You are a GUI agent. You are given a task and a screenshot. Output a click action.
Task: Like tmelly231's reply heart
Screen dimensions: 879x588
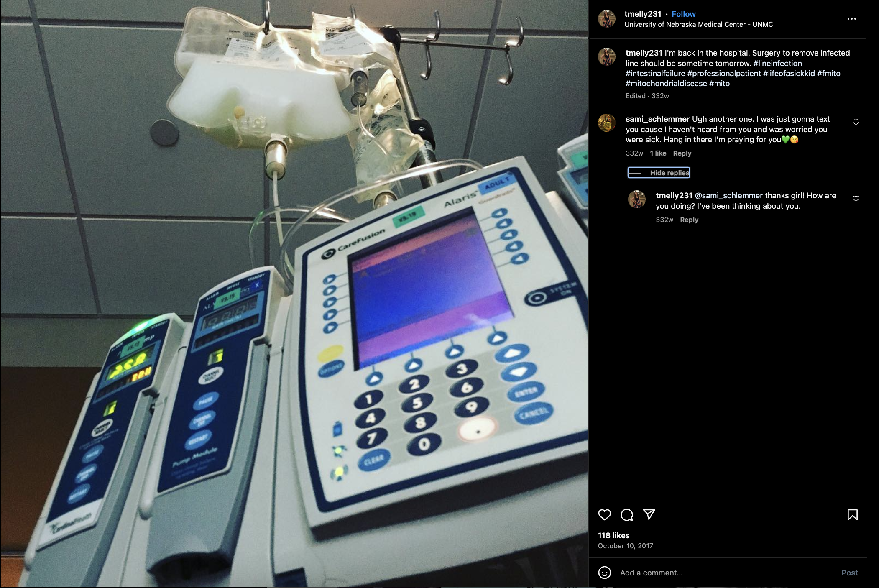(x=856, y=199)
